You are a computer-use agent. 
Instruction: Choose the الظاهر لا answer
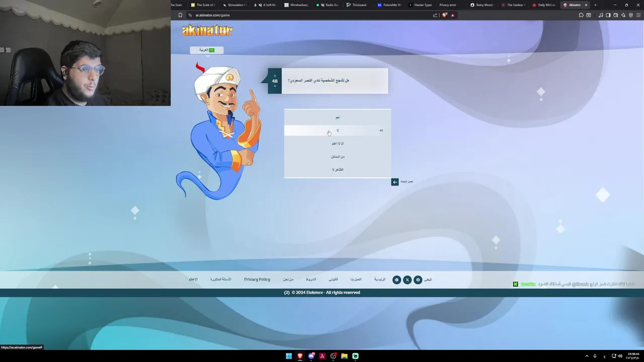click(x=338, y=169)
